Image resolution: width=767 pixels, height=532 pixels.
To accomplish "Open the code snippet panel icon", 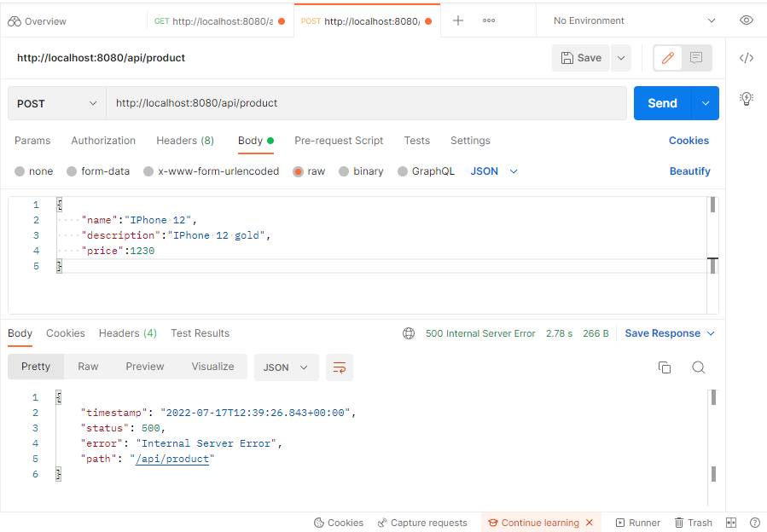I will (746, 58).
